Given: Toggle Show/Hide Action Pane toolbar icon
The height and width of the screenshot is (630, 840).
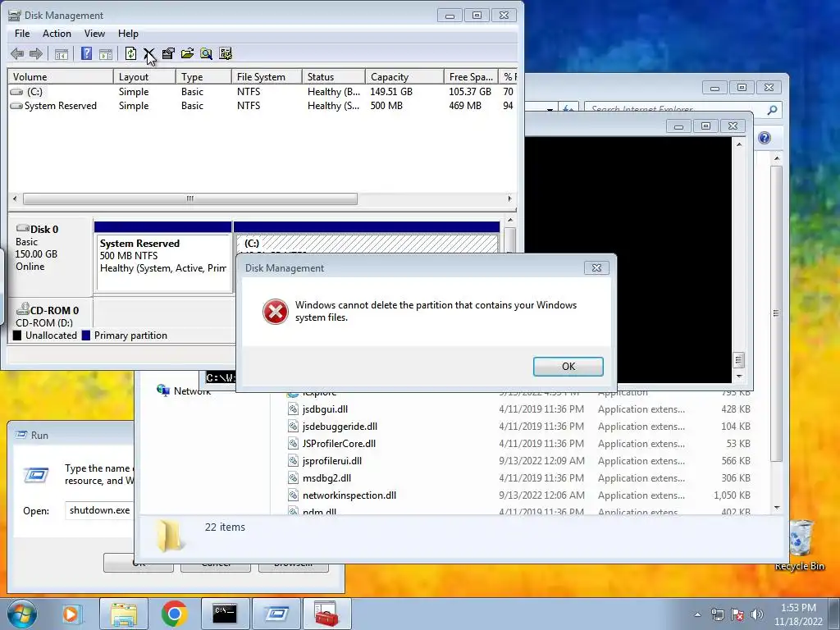Looking at the screenshot, I should point(106,53).
